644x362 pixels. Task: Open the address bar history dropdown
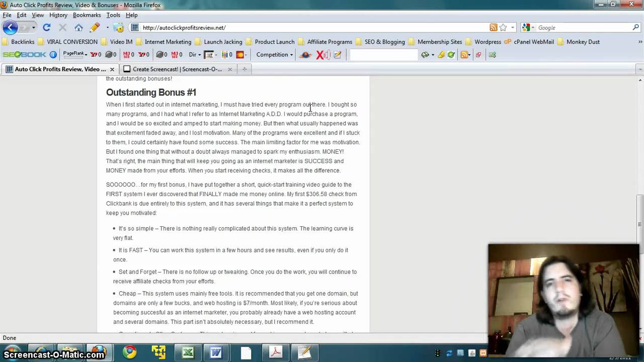[512, 28]
